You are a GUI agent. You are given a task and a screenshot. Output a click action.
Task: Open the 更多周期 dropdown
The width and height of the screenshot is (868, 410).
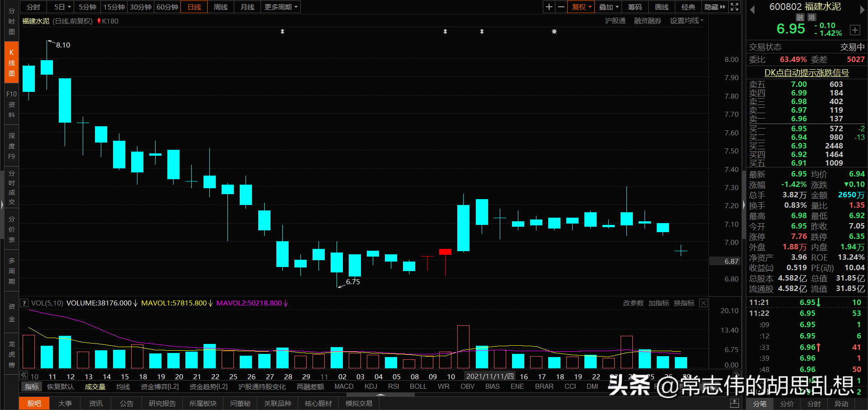coord(280,7)
